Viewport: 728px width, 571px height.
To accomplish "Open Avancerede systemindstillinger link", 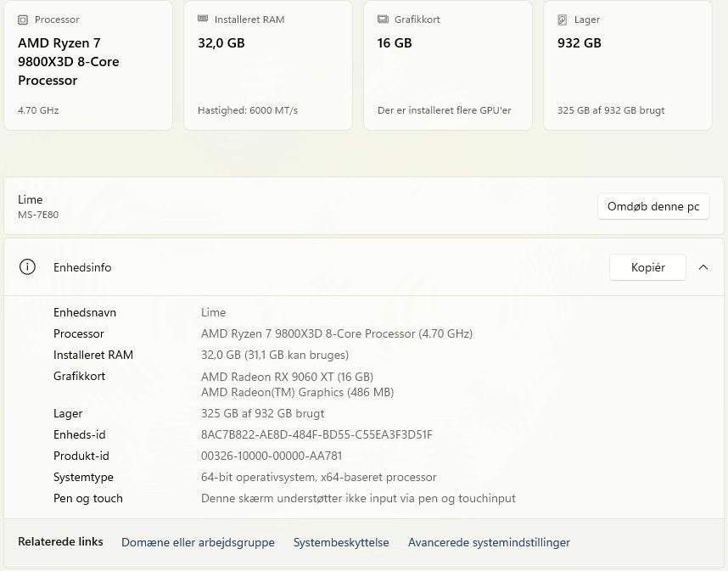I will (489, 542).
